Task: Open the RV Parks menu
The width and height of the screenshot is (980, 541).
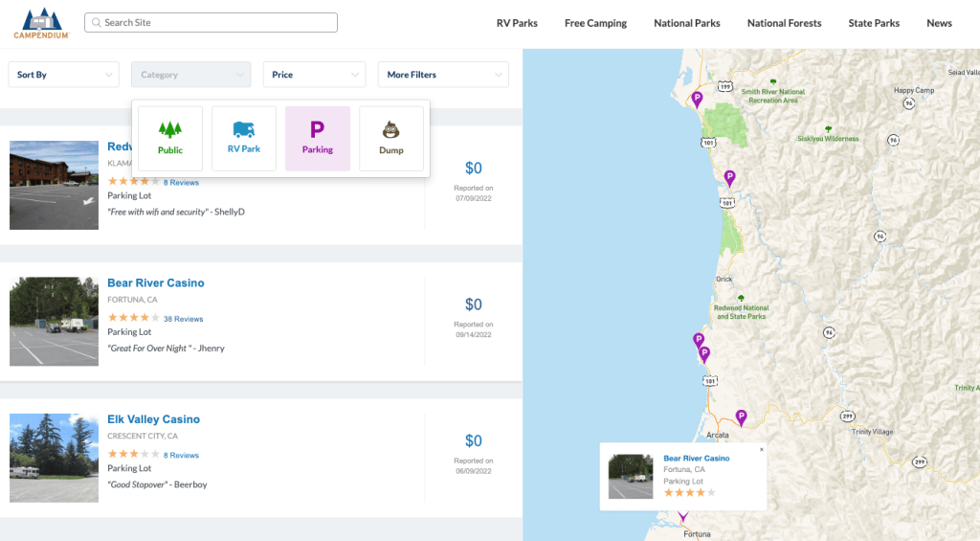Action: (517, 23)
